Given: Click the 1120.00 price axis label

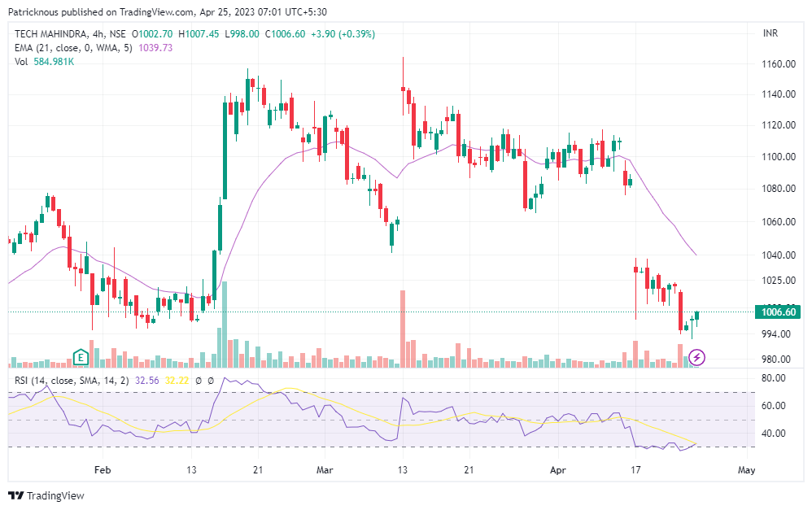Looking at the screenshot, I should pyautogui.click(x=779, y=124).
